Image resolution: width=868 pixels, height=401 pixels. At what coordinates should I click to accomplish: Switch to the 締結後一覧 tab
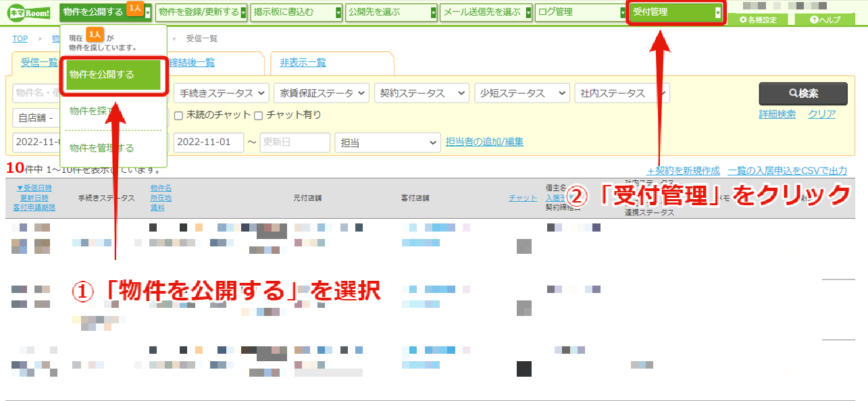click(192, 63)
